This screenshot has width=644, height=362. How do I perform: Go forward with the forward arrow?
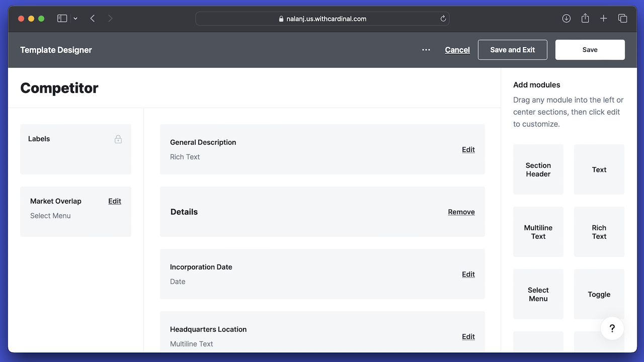point(110,19)
